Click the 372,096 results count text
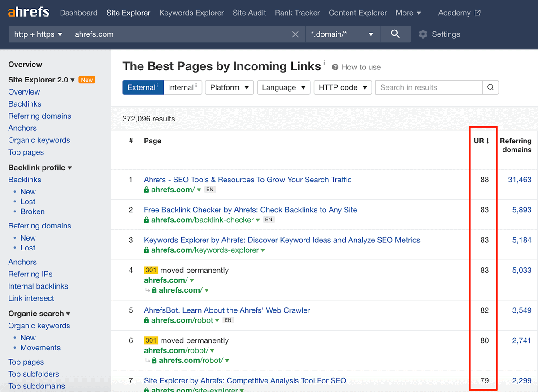The image size is (538, 392). pos(149,119)
